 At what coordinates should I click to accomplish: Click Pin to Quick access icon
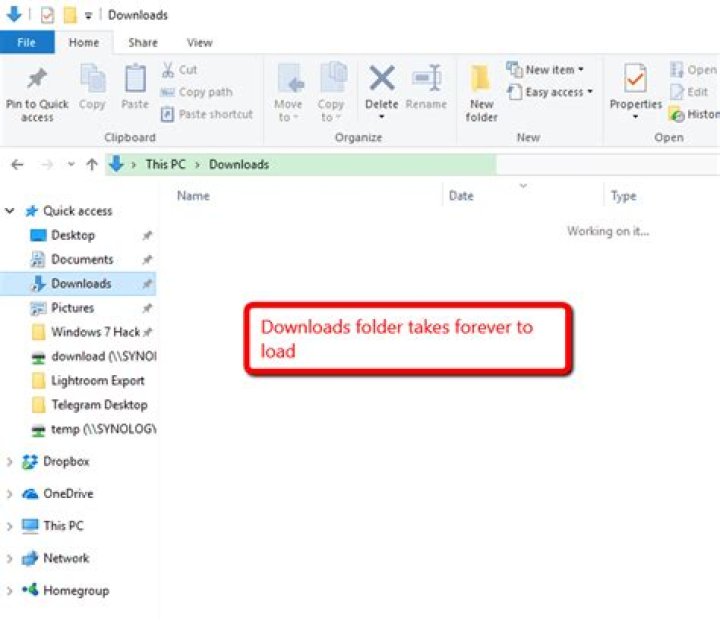coord(37,78)
